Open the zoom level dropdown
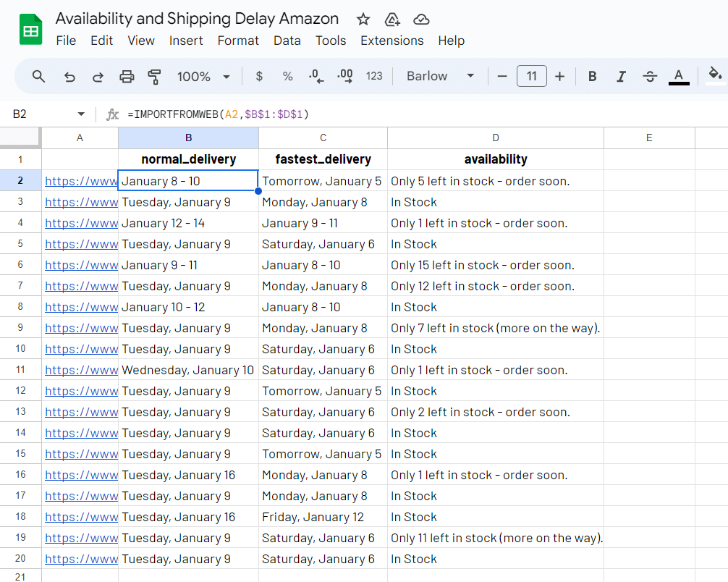The image size is (728, 582). click(203, 77)
